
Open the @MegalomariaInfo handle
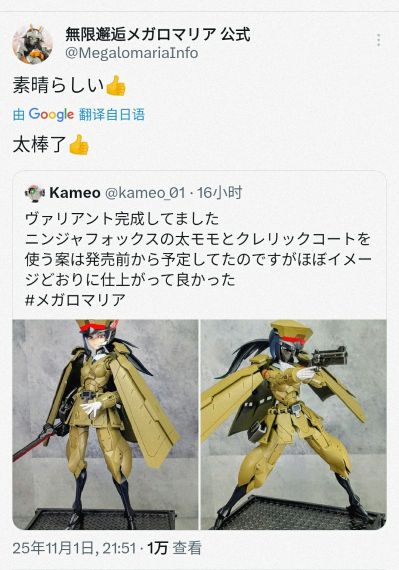click(132, 53)
